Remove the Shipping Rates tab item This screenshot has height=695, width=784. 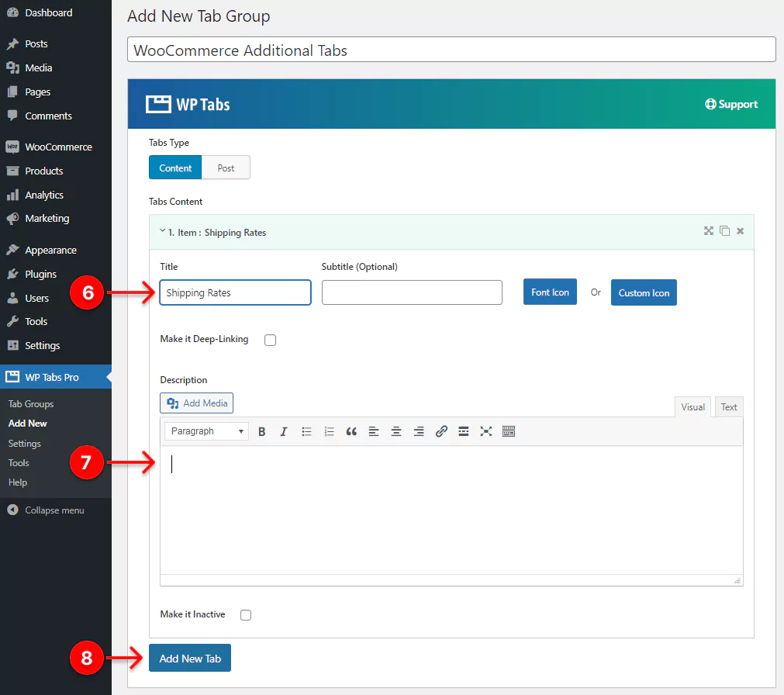coord(741,230)
